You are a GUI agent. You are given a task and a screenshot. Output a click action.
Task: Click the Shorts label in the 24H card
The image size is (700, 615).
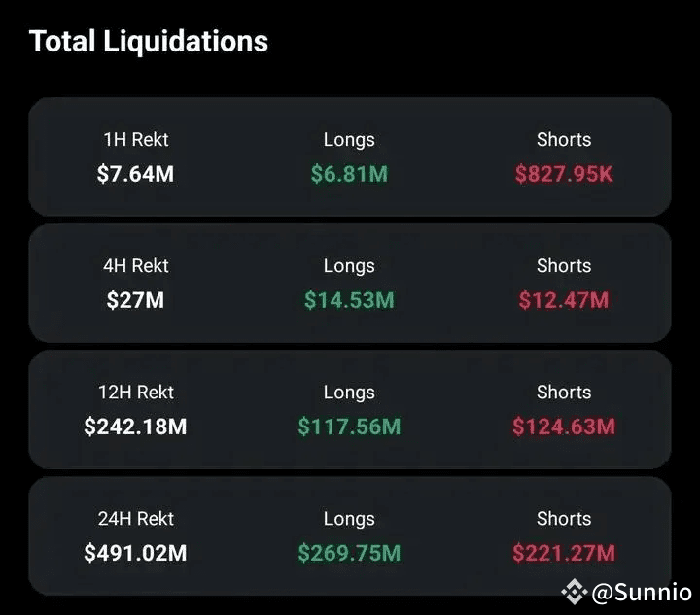pyautogui.click(x=564, y=519)
